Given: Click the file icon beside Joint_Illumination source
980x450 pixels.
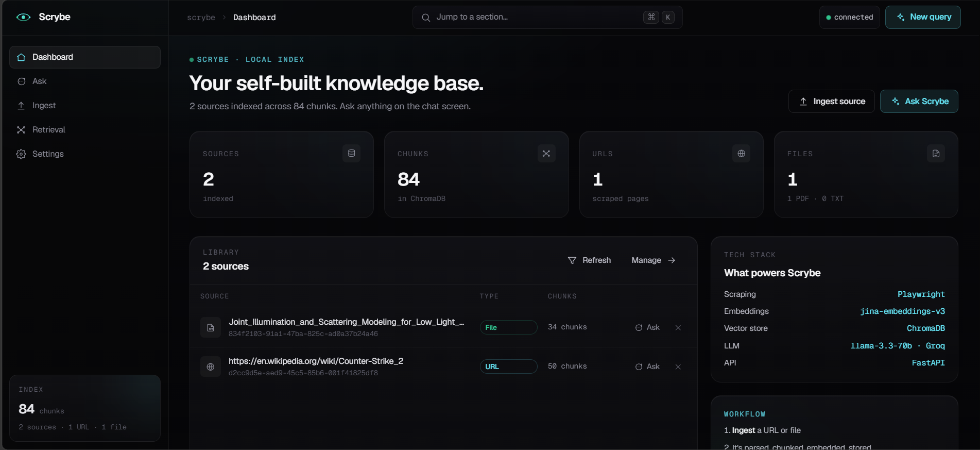Looking at the screenshot, I should (x=211, y=327).
